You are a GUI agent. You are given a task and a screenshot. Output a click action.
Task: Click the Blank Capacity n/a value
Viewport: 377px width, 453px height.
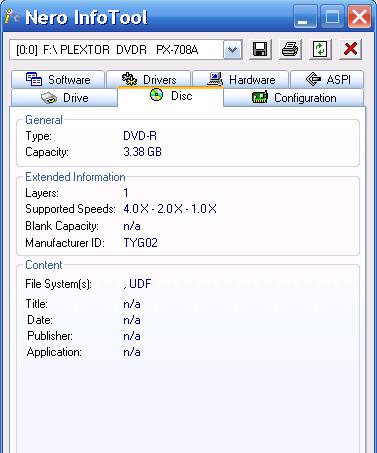click(132, 226)
